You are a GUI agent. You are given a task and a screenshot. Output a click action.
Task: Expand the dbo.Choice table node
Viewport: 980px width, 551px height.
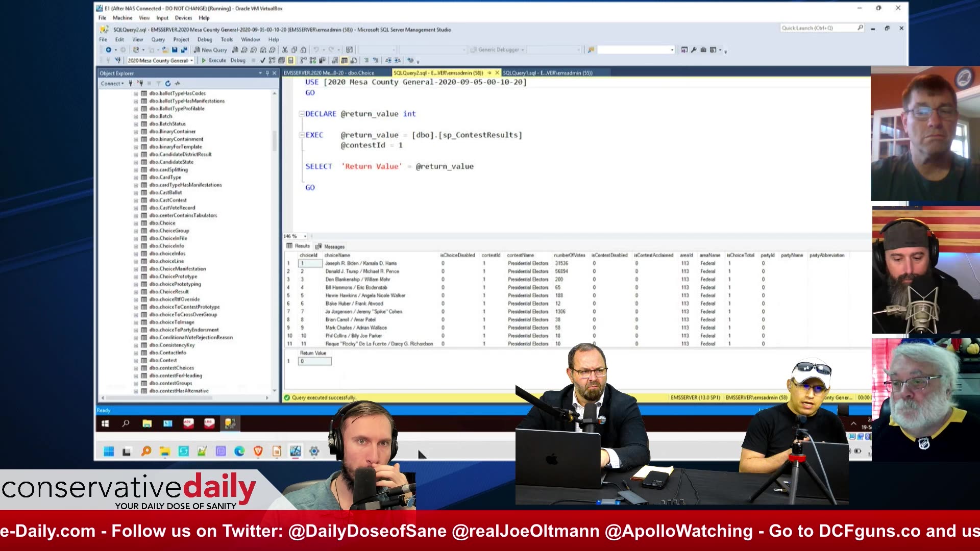136,223
